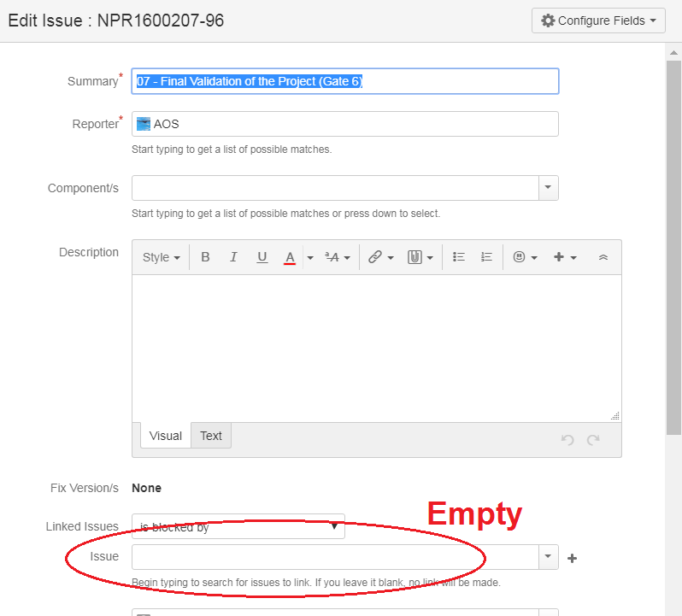Switch to the Text editor tab
The width and height of the screenshot is (682, 616).
point(211,436)
